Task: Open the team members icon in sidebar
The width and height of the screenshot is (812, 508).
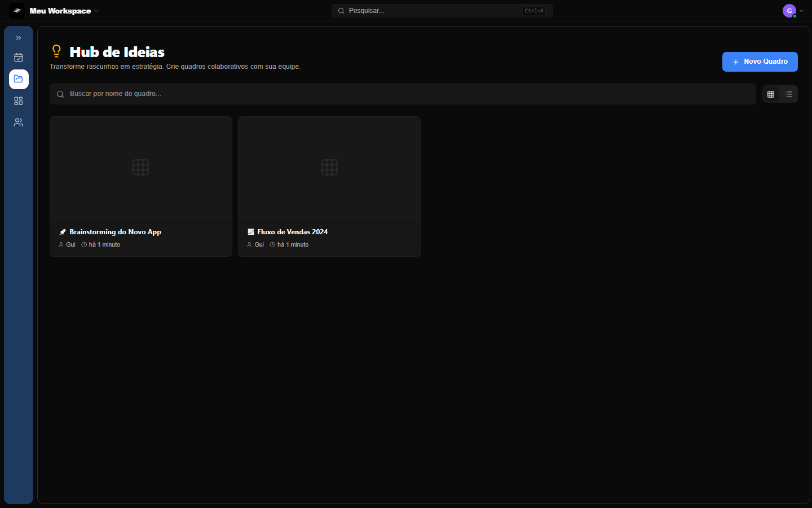Action: [19, 122]
